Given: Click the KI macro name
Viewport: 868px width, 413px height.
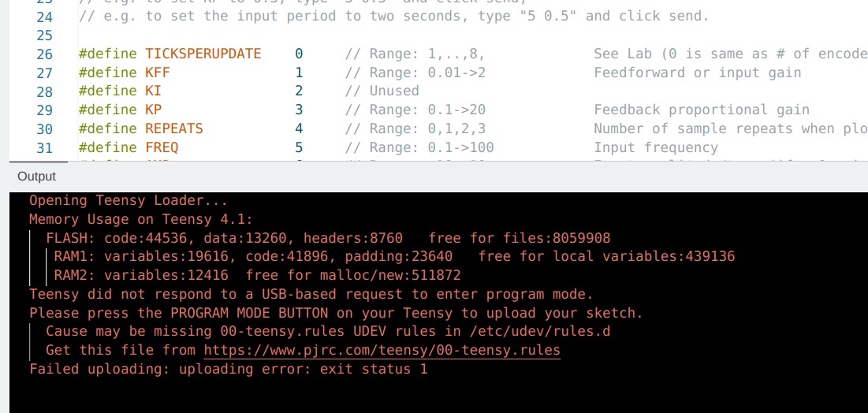Looking at the screenshot, I should (153, 91).
